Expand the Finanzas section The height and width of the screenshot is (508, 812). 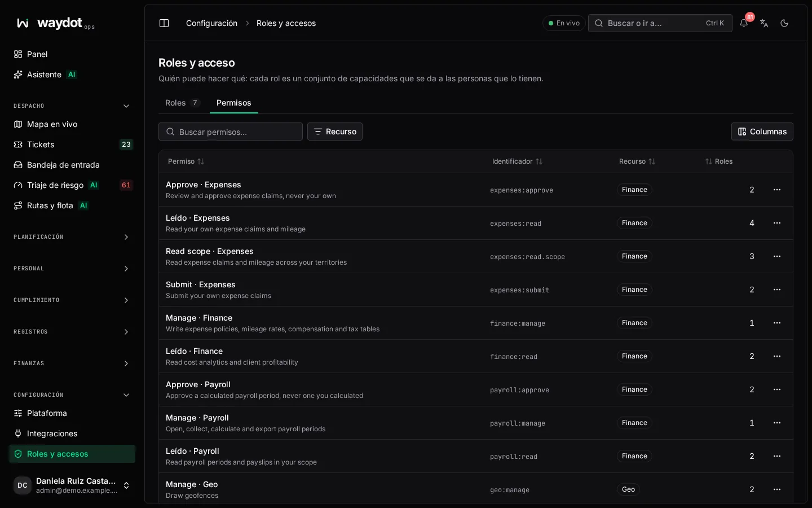(72, 364)
